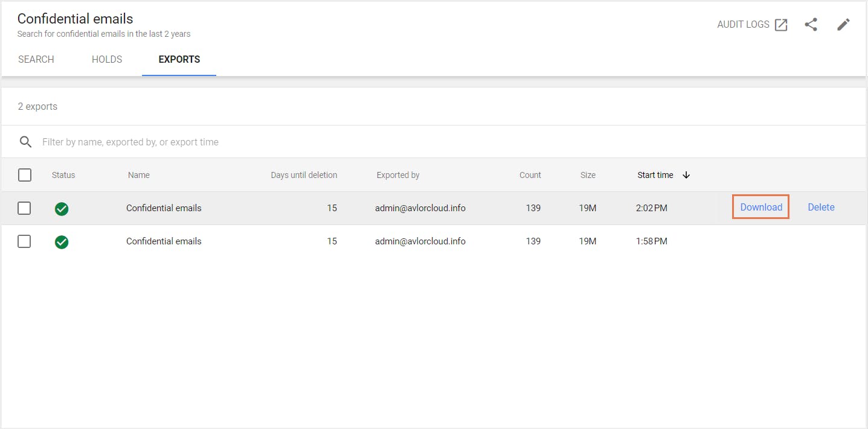Click the Status column header

(x=63, y=175)
